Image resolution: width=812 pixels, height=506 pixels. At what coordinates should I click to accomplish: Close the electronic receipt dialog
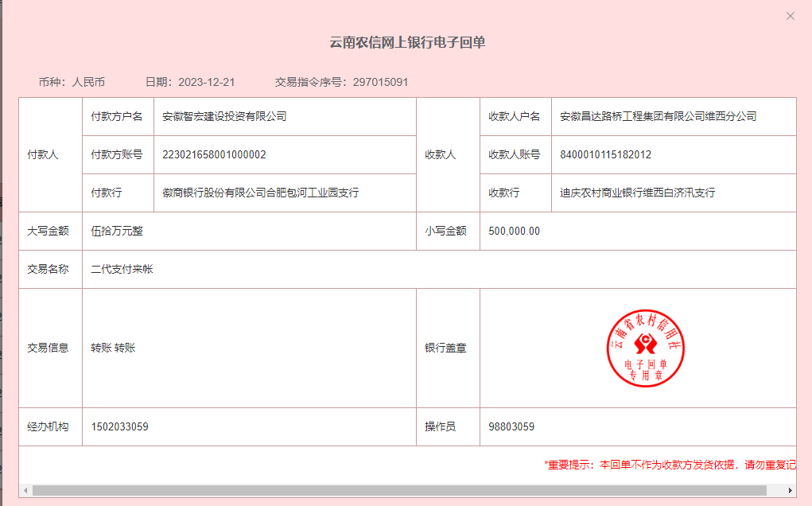tap(790, 16)
